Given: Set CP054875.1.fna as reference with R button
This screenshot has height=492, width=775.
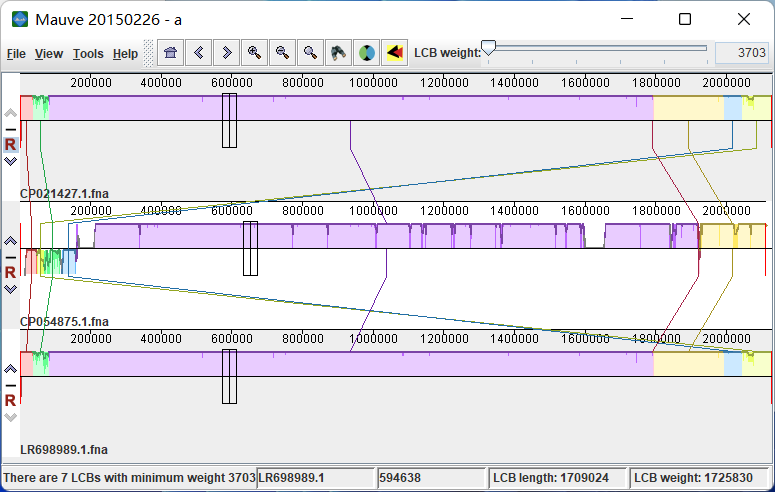Looking at the screenshot, I should point(10,272).
